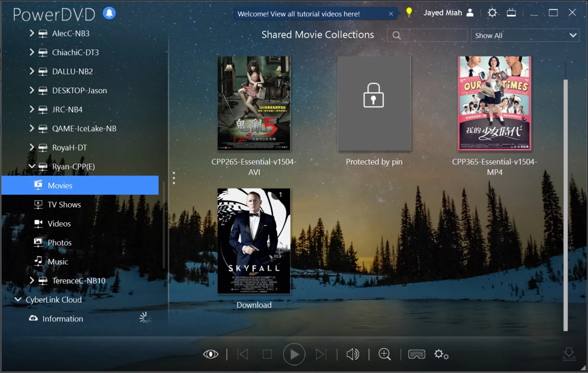Mute the volume speaker
The image size is (588, 373).
[x=353, y=354]
